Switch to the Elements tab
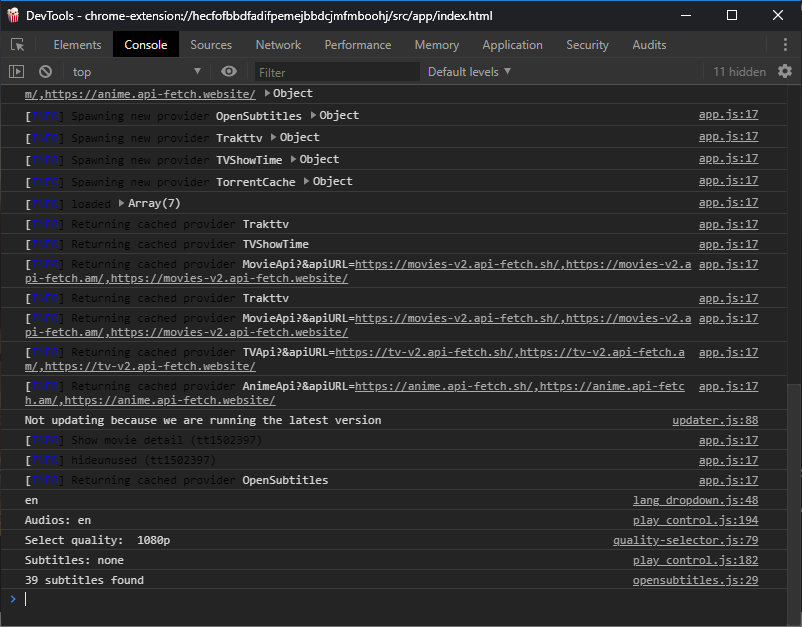 click(x=77, y=45)
